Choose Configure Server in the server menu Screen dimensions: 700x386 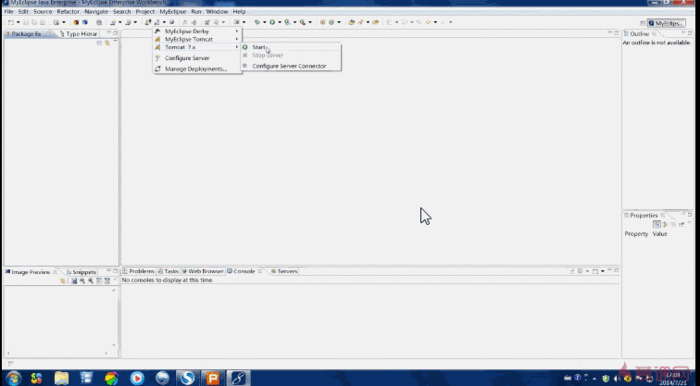(x=187, y=58)
